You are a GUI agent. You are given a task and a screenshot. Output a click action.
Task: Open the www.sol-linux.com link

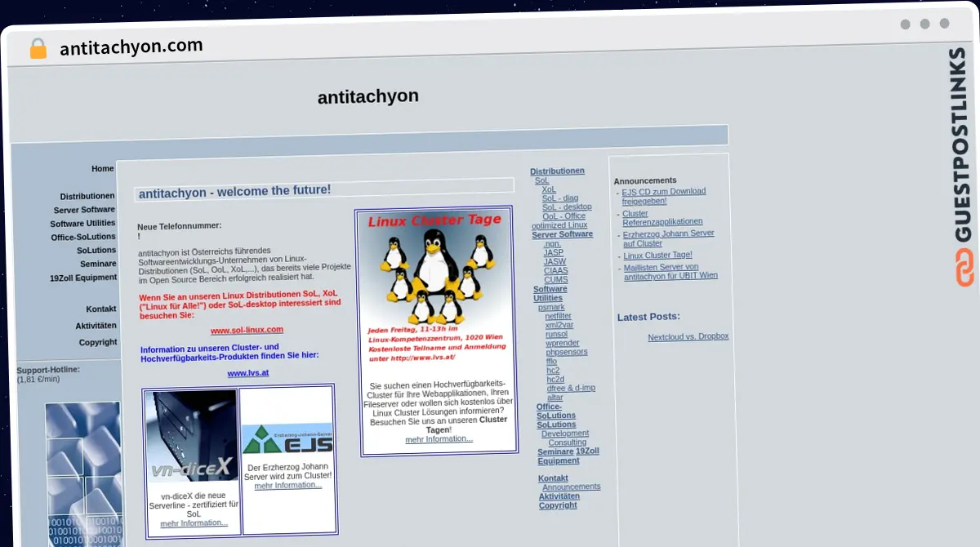[247, 330]
